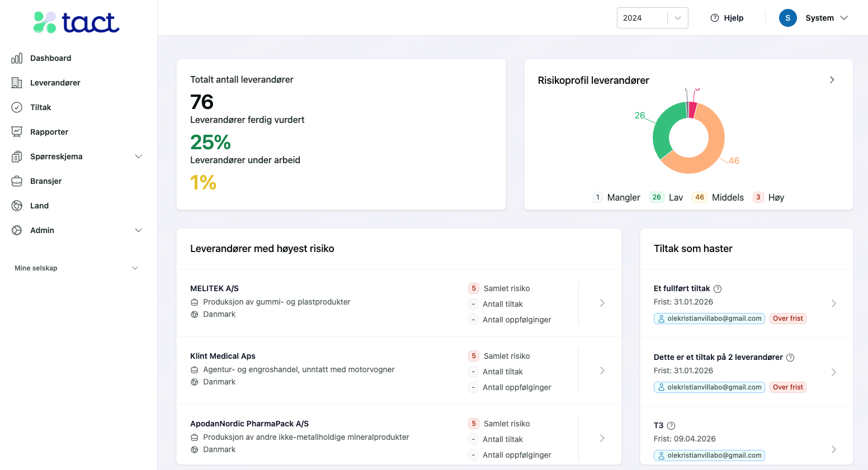This screenshot has height=470, width=868.
Task: Click the help tooltip icon next to 'Et fullført tiltak'
Action: click(718, 288)
